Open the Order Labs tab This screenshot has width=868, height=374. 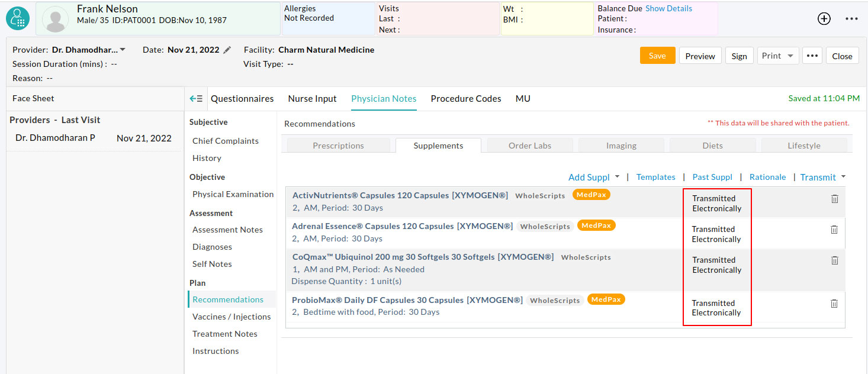(x=529, y=145)
